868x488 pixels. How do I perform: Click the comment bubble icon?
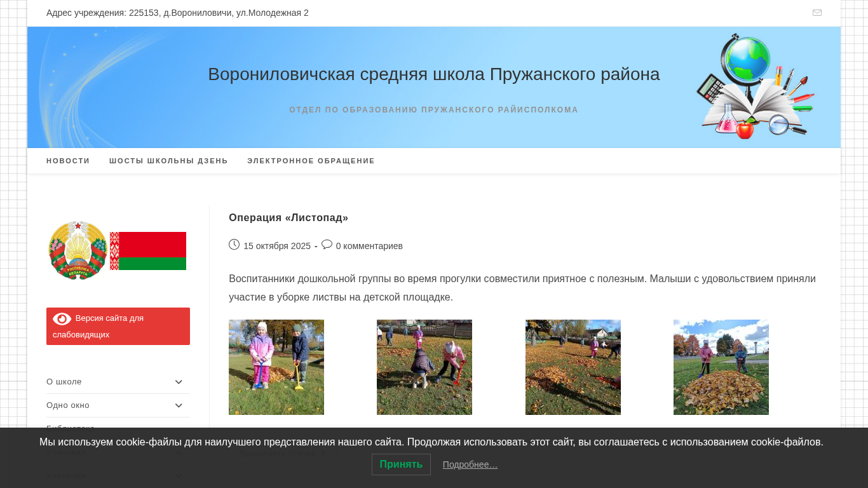pyautogui.click(x=327, y=245)
